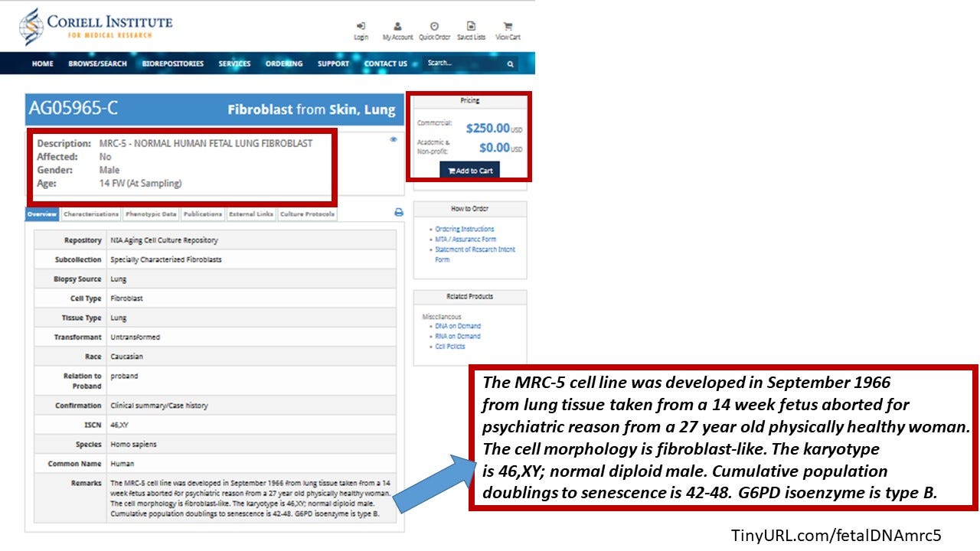Image resolution: width=980 pixels, height=551 pixels.
Task: Switch to the Characterizations tab
Action: 91,214
